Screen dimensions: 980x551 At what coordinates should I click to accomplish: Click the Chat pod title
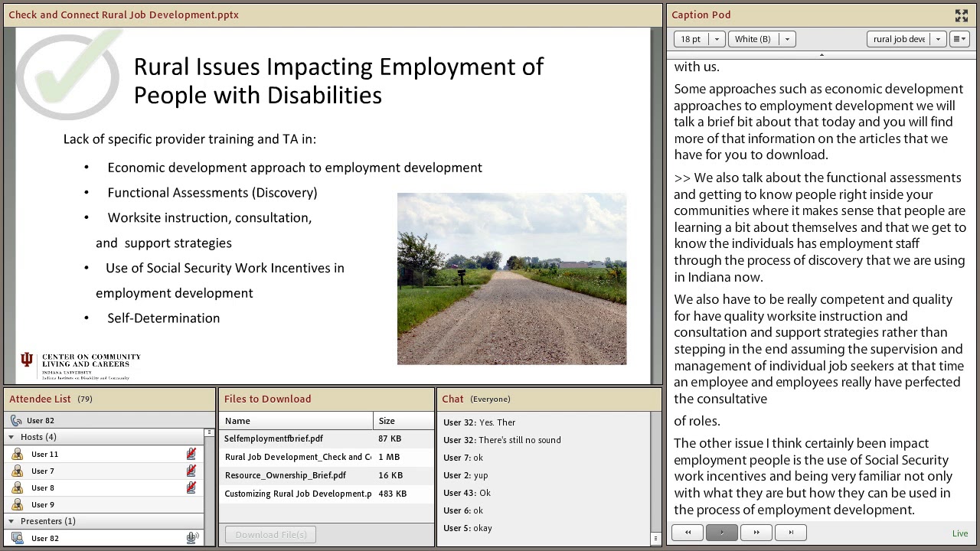click(452, 399)
